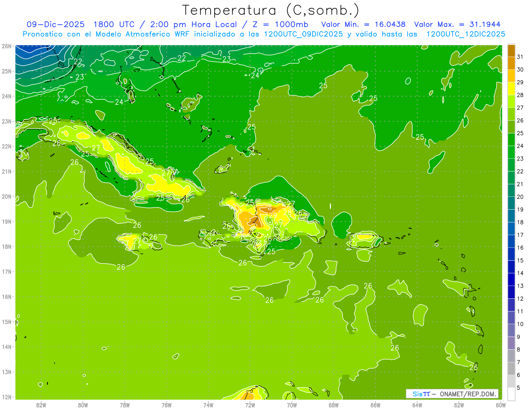Click color scale label '10'
The height and width of the screenshot is (411, 532).
pos(520,324)
